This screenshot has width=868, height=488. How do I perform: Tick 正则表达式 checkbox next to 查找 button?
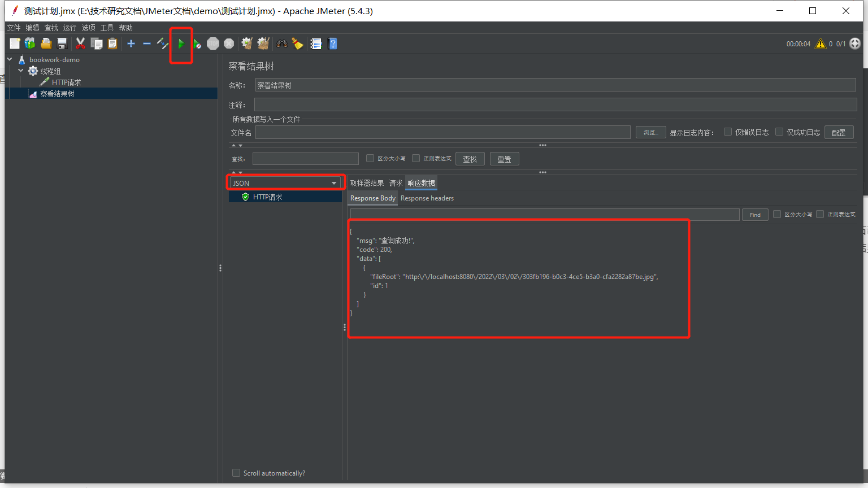416,159
